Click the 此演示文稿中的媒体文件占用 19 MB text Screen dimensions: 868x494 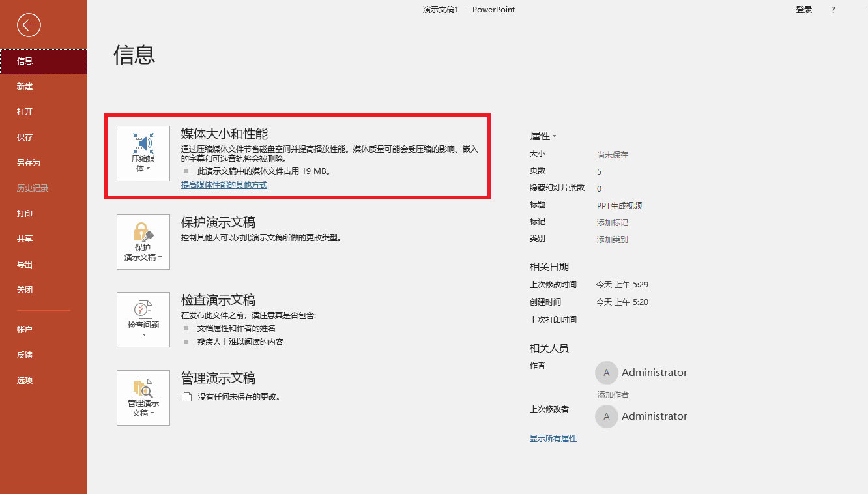pos(264,172)
